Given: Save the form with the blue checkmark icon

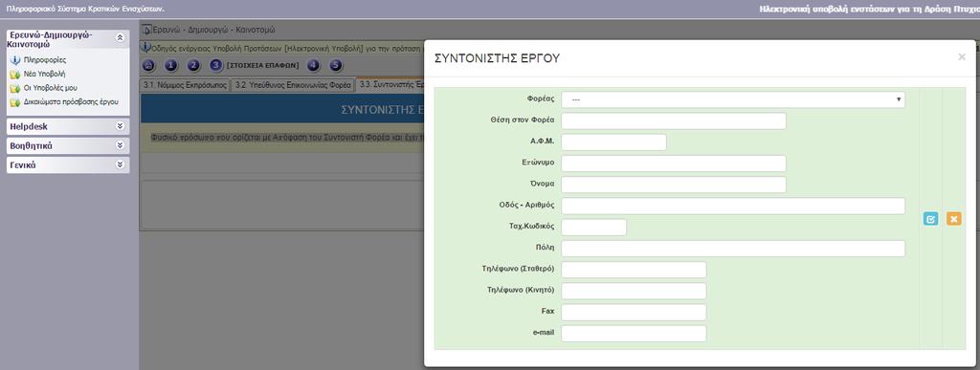Looking at the screenshot, I should click(930, 218).
